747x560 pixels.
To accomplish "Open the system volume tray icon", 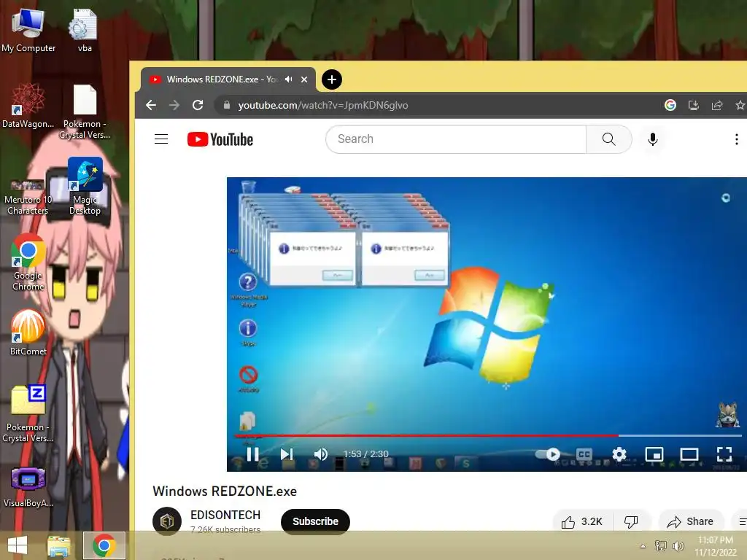I will coord(678,546).
